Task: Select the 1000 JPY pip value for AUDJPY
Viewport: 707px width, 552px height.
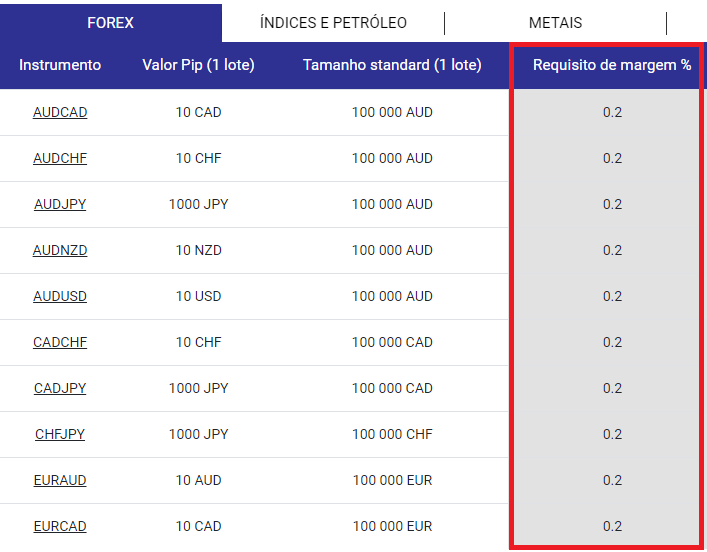Action: 198,204
